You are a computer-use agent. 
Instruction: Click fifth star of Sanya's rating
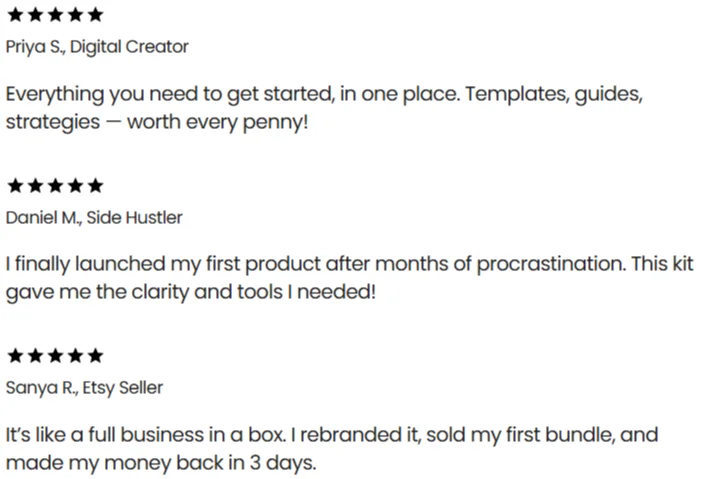tap(96, 356)
